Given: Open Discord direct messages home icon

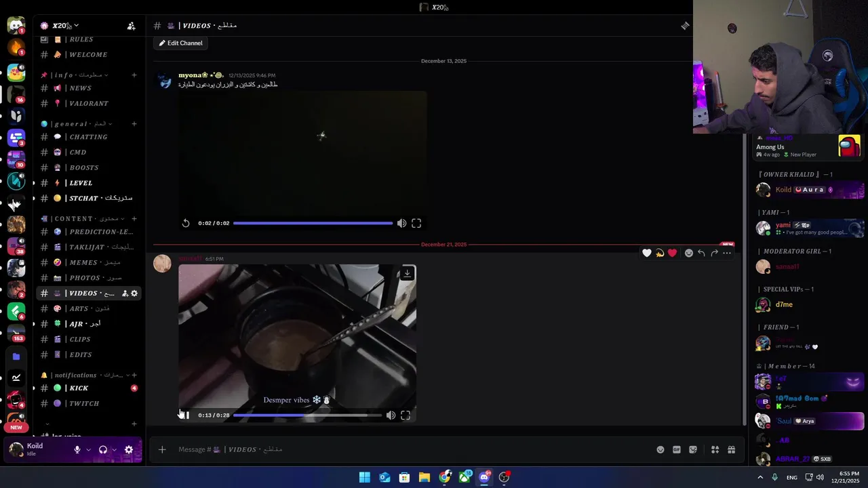Looking at the screenshot, I should pos(16,26).
